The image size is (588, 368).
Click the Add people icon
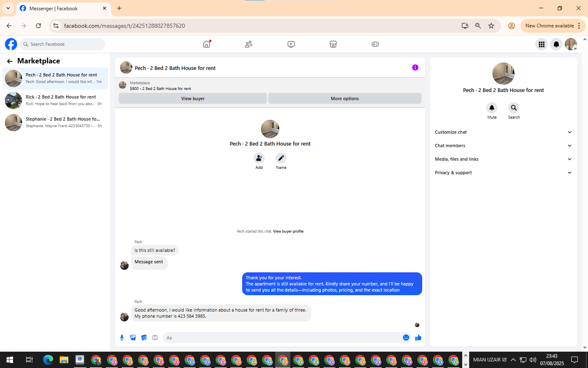pyautogui.click(x=259, y=158)
